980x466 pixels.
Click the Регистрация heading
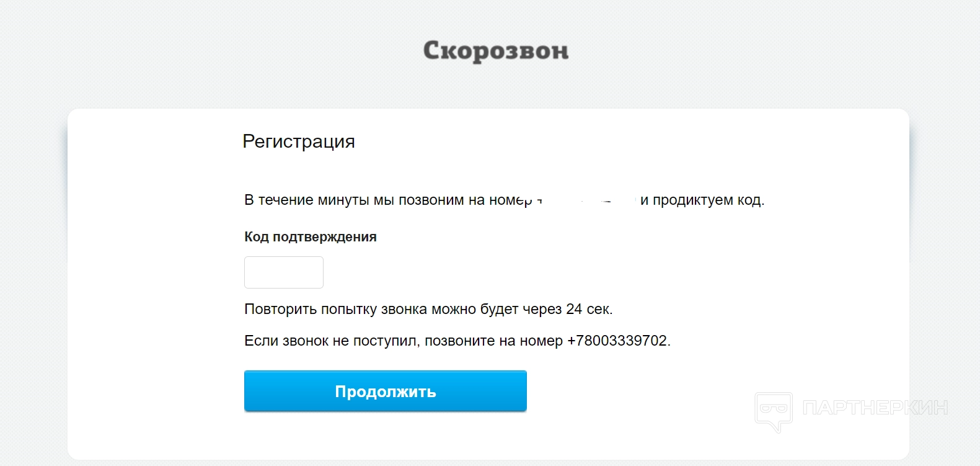coord(299,141)
